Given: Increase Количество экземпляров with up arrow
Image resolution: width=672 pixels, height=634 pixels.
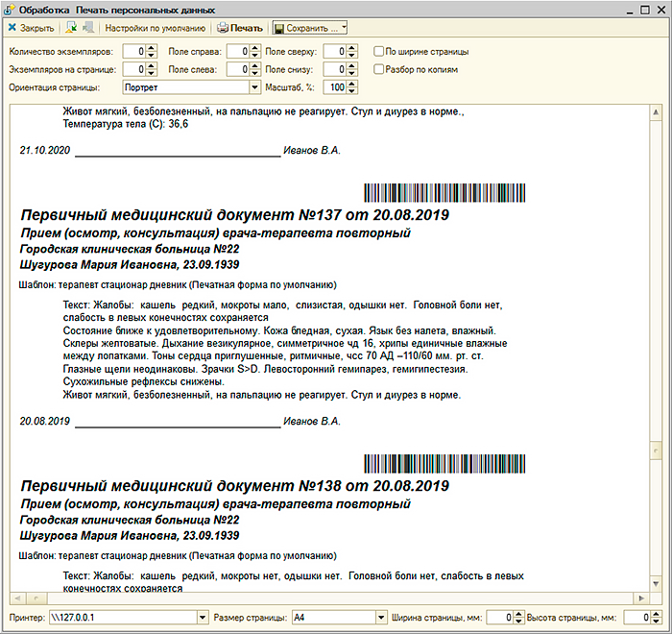Looking at the screenshot, I should click(152, 47).
